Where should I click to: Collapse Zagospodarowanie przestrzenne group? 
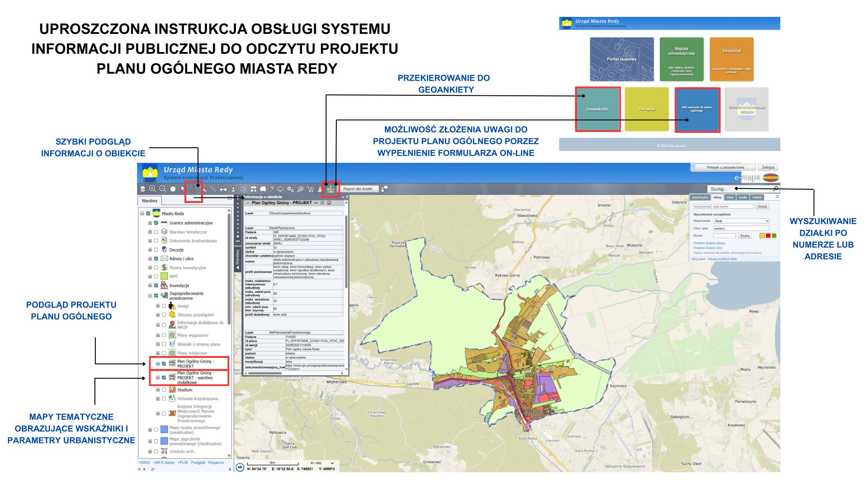(x=150, y=296)
